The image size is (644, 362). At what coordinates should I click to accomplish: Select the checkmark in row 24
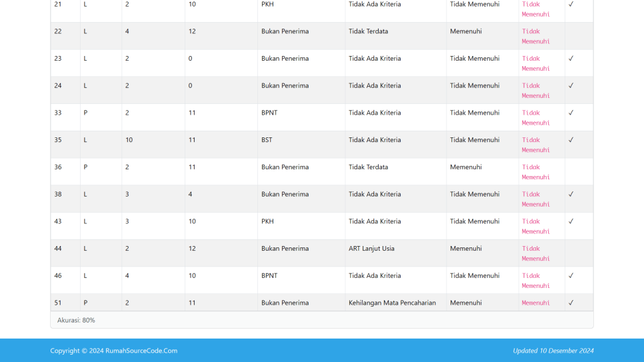click(571, 86)
